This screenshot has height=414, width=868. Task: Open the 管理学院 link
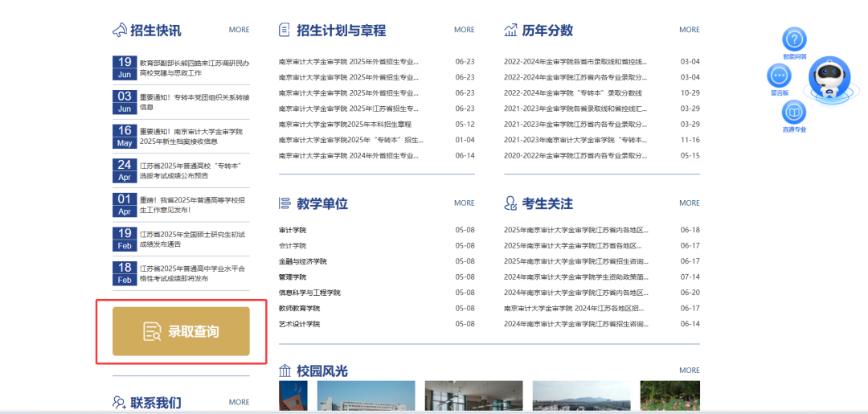point(293,277)
